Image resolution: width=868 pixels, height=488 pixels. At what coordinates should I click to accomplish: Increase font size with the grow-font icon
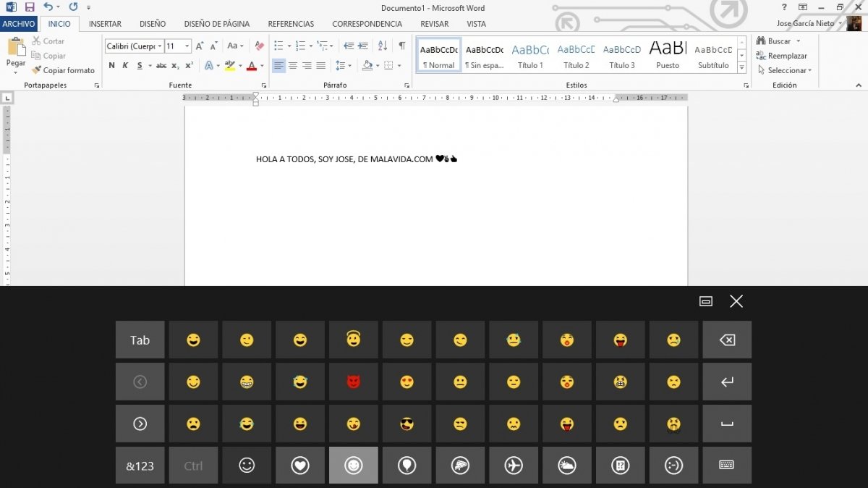200,46
